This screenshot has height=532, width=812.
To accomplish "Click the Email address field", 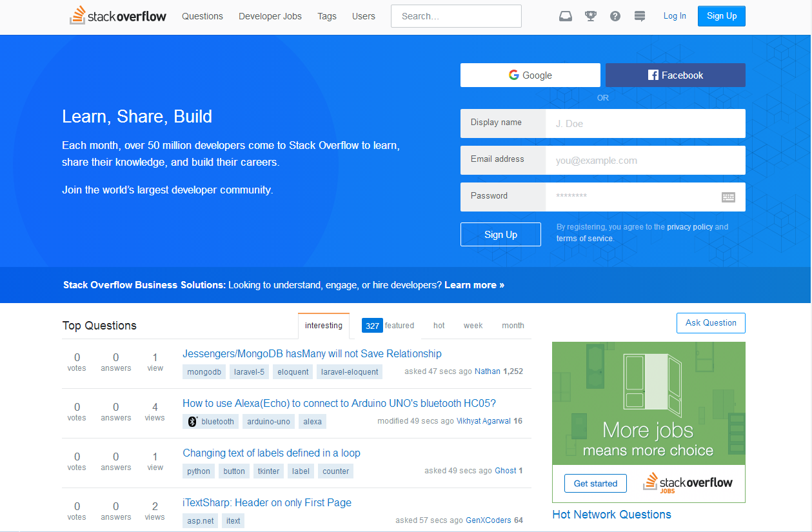I will pyautogui.click(x=646, y=160).
